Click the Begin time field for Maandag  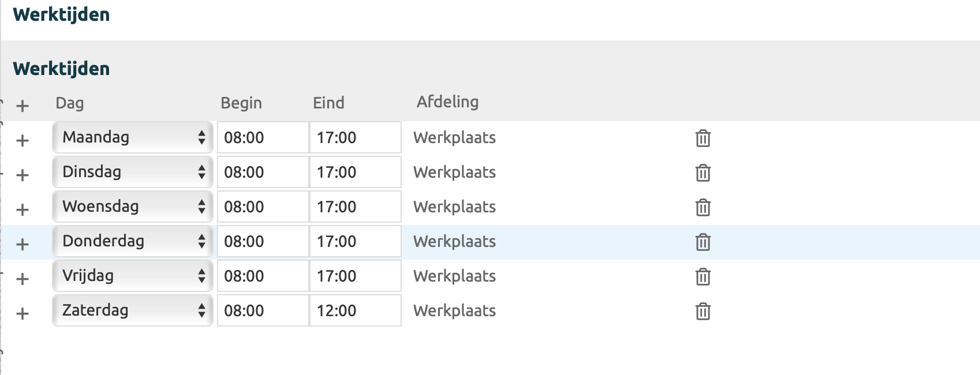tap(263, 137)
